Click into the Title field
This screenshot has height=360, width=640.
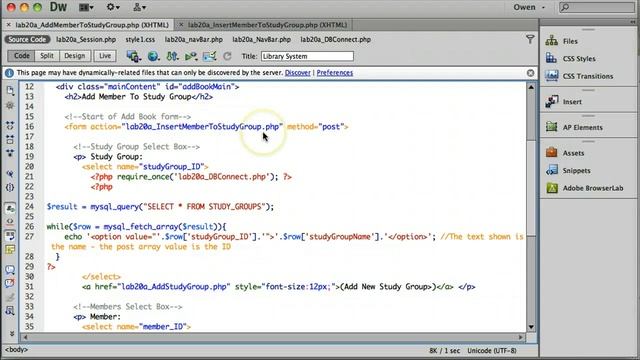[x=307, y=56]
